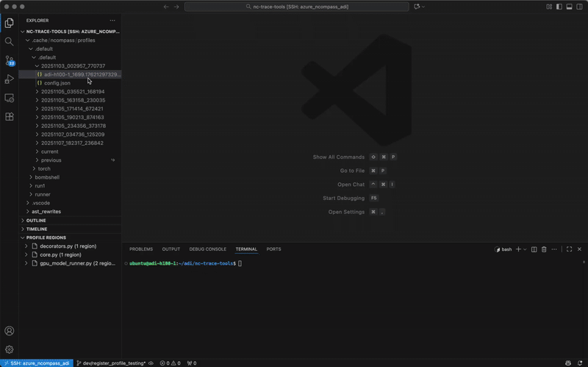The height and width of the screenshot is (367, 588).
Task: Open new terminal launch profile dropdown
Action: (x=525, y=249)
